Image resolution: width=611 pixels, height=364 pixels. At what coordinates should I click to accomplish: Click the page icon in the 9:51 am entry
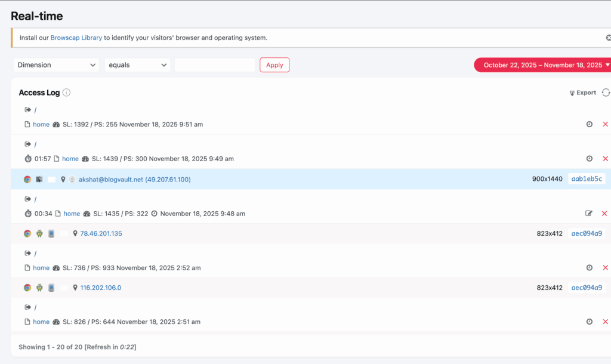click(27, 124)
